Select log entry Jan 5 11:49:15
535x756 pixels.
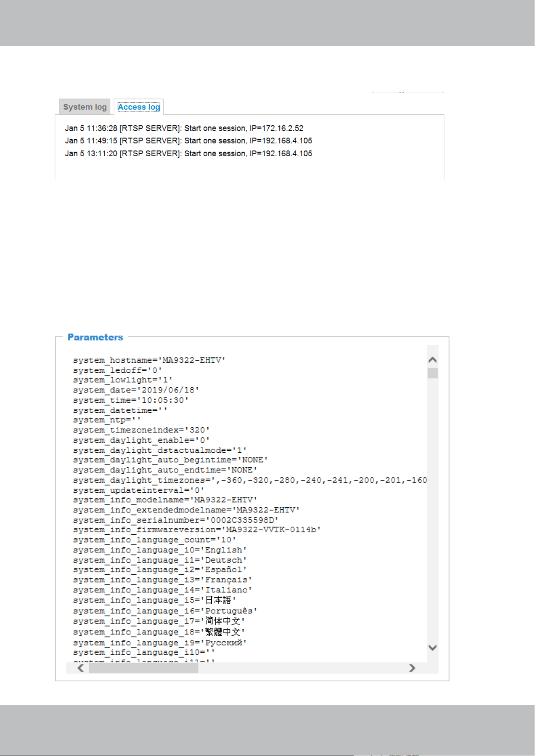coord(189,141)
